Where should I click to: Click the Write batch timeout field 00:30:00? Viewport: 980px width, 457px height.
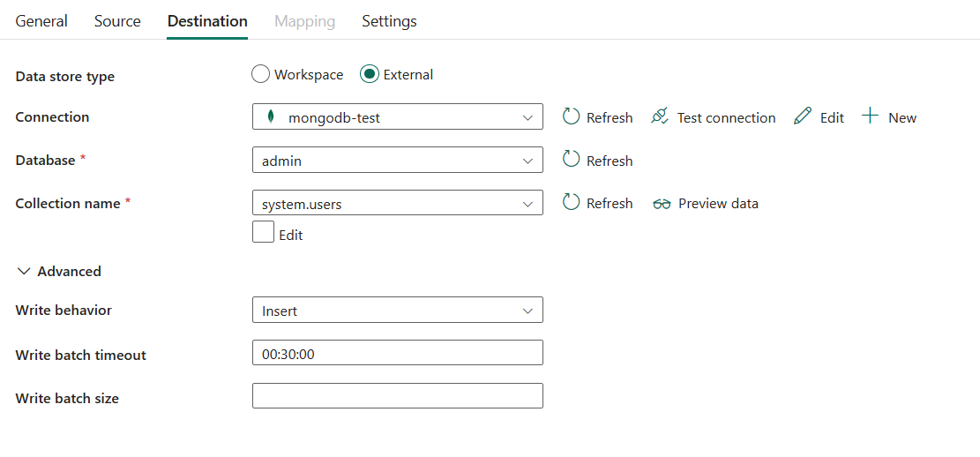click(398, 353)
